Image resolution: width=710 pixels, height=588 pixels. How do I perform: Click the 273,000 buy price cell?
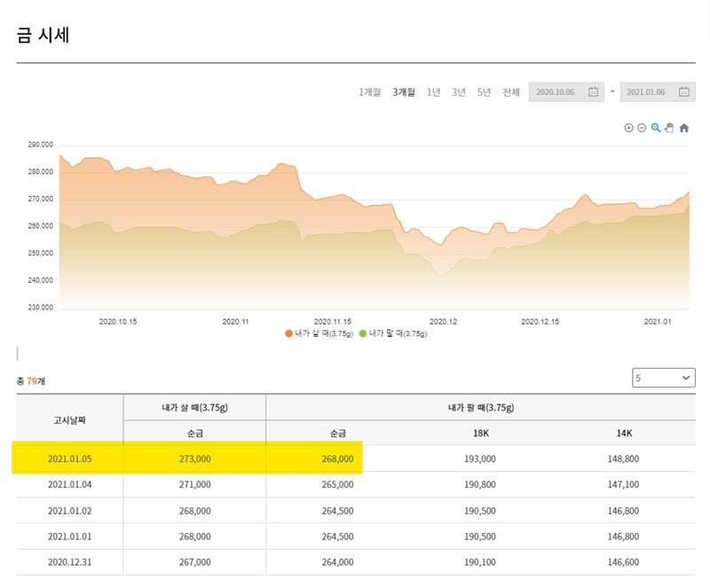coord(194,459)
